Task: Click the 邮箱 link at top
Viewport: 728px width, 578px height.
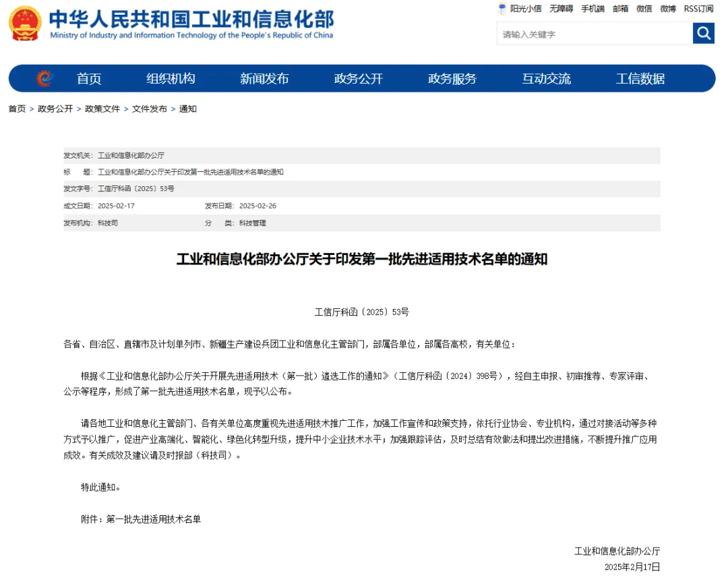Action: pyautogui.click(x=620, y=8)
